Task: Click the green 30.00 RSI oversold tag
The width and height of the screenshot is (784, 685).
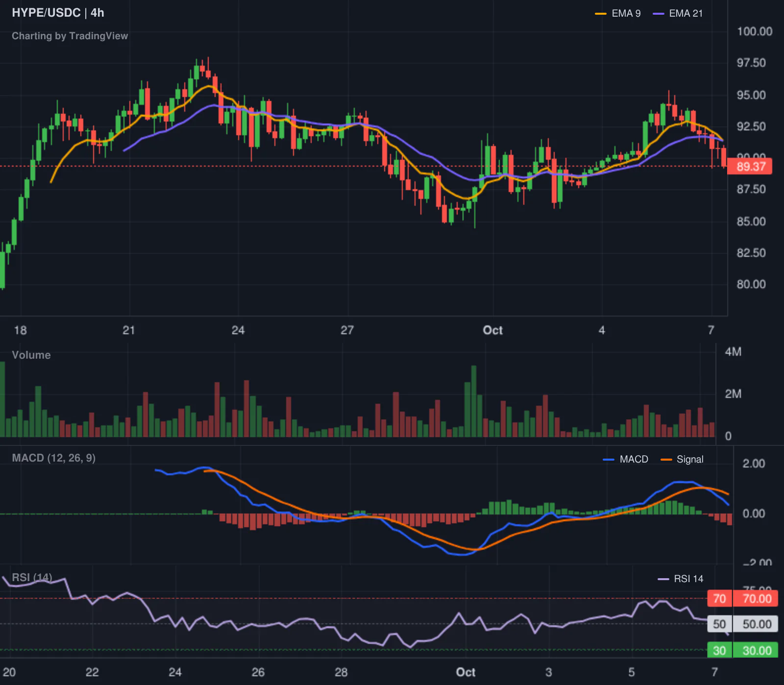Action: (755, 651)
